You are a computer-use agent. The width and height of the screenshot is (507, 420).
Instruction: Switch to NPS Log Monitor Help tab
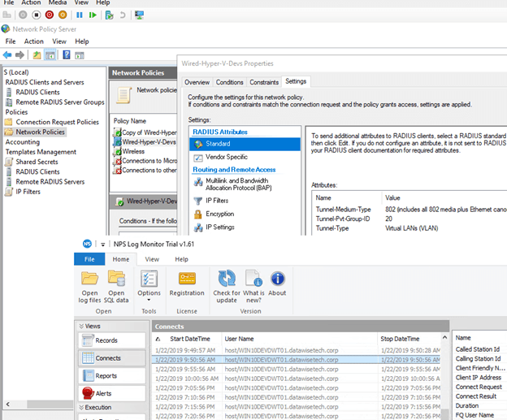click(x=181, y=259)
